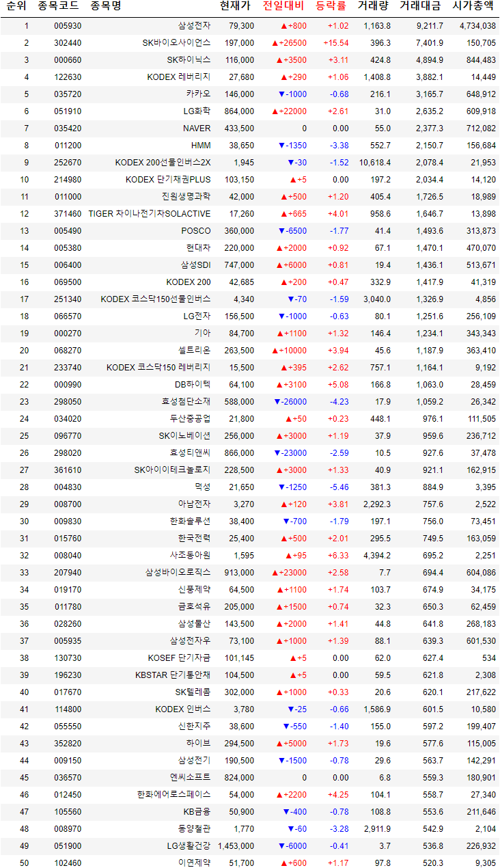Viewport: 500px width, 868px height.
Task: Select the 셀트리온 stock name
Action: pos(195,351)
